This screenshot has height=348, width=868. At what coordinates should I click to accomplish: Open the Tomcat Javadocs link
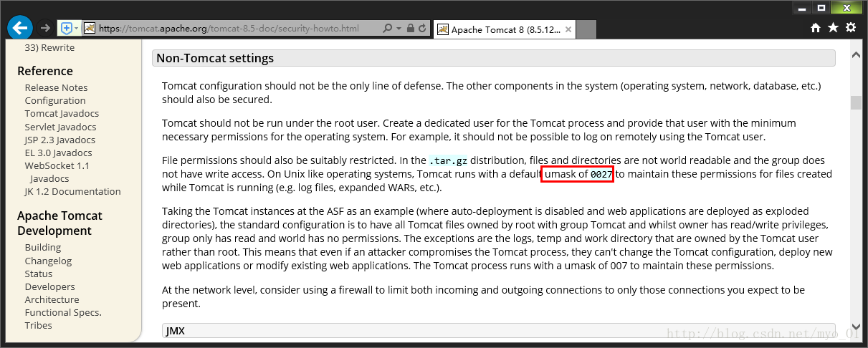[62, 113]
